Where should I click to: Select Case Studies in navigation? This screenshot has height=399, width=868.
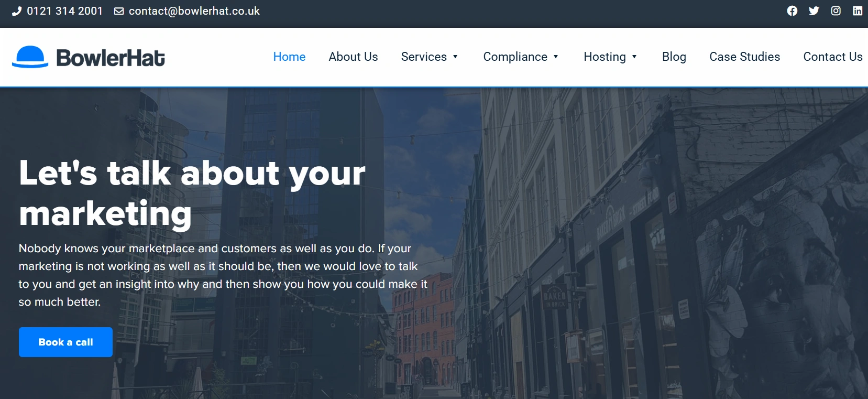(x=744, y=57)
